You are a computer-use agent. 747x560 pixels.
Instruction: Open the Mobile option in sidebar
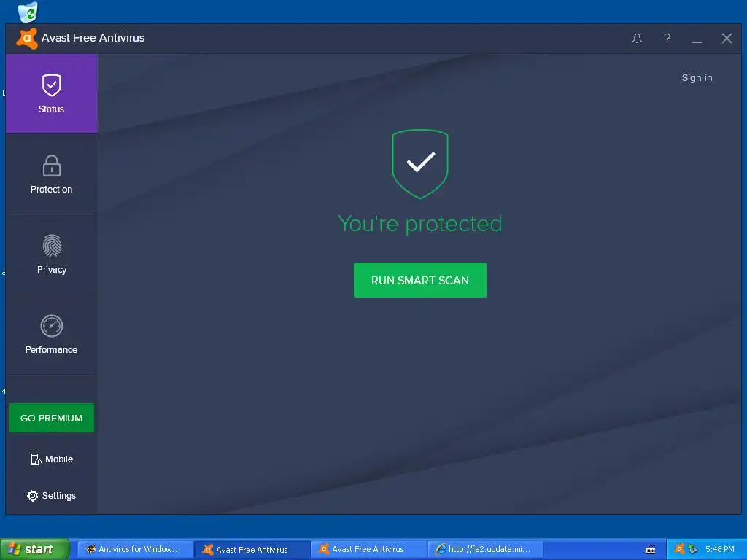pyautogui.click(x=52, y=459)
